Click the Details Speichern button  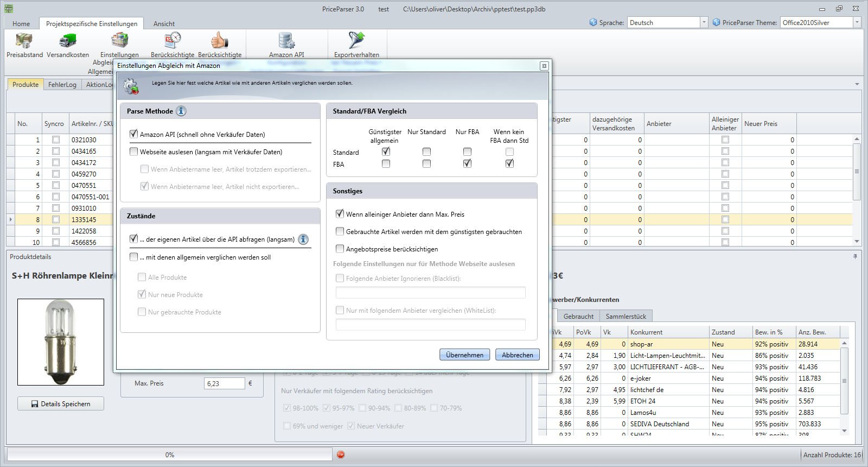click(x=61, y=403)
